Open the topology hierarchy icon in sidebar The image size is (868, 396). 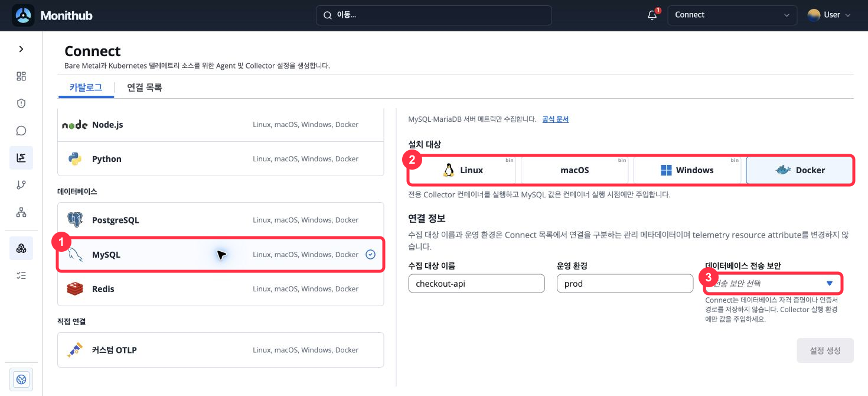click(x=21, y=212)
